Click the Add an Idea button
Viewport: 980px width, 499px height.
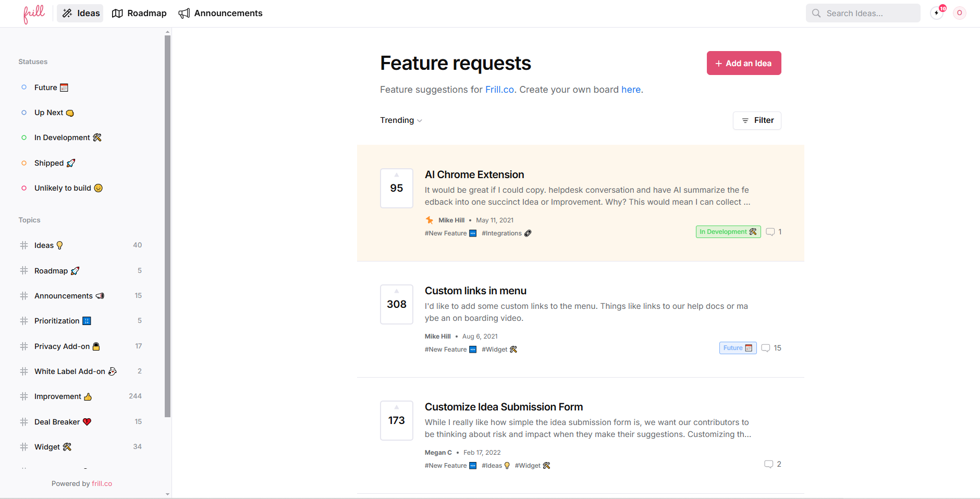[x=743, y=63]
